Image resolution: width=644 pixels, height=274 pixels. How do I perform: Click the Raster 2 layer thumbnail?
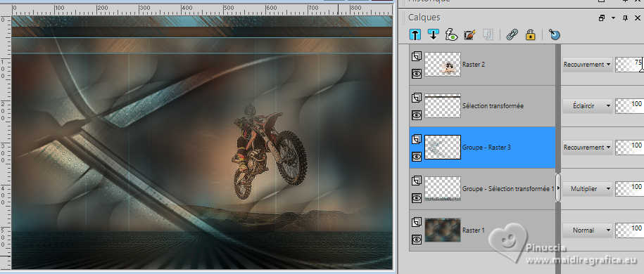click(x=442, y=65)
